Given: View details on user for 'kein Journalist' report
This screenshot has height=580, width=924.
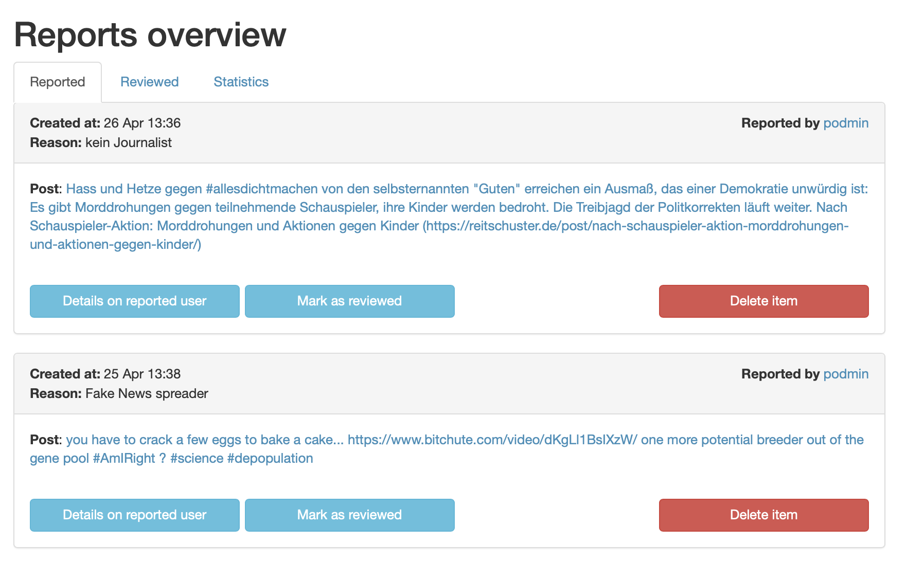Looking at the screenshot, I should point(135,301).
